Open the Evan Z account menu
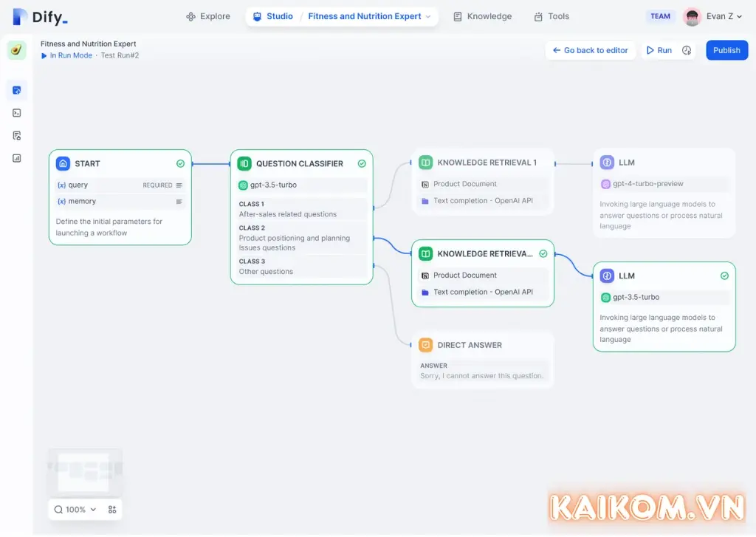The height and width of the screenshot is (537, 756). pos(713,16)
